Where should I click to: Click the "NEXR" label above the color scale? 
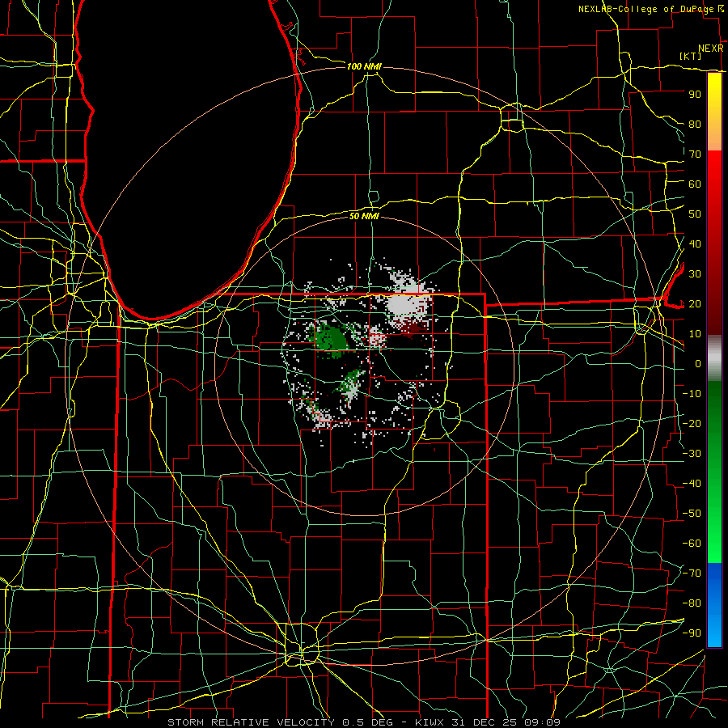tap(711, 49)
